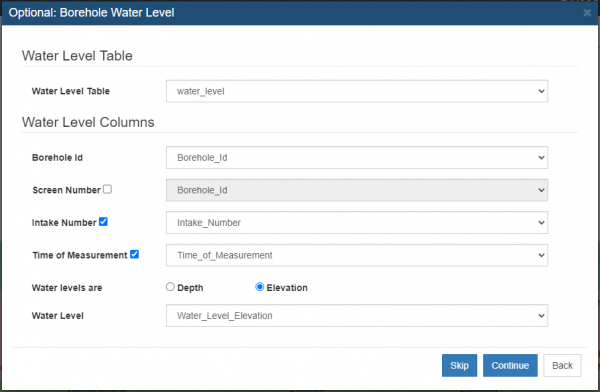600x392 pixels.
Task: Click the Elevation radio label text
Action: 287,287
